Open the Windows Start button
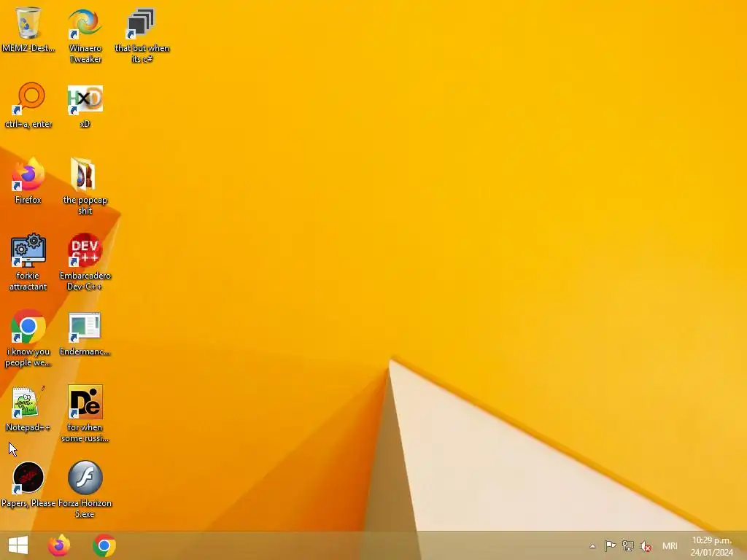Viewport: 747px width, 560px height. pos(18,545)
